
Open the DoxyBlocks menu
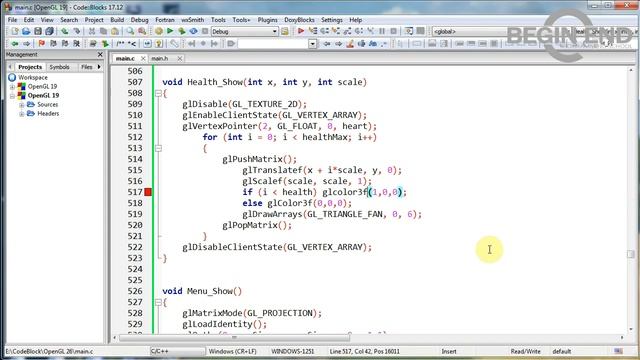point(299,20)
